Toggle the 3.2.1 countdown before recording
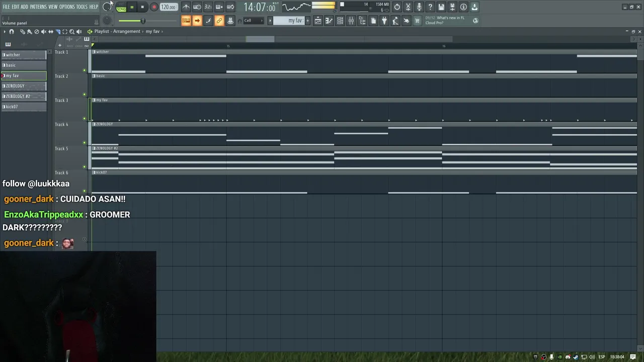The width and height of the screenshot is (644, 362). click(208, 7)
